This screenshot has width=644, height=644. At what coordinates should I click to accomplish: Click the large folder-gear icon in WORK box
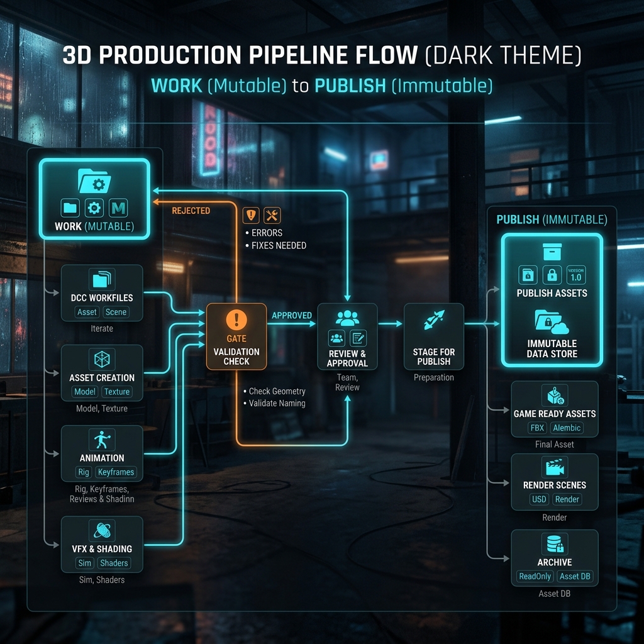click(94, 180)
